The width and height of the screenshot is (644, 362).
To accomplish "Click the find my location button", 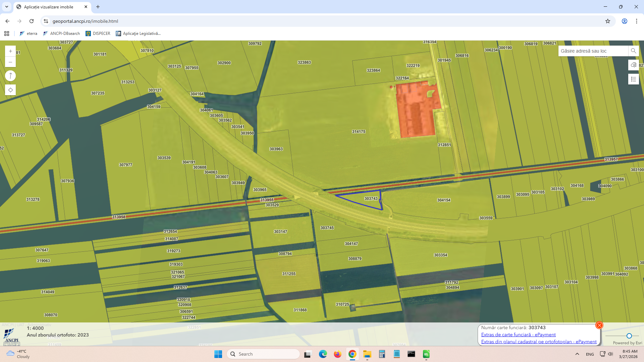I will click(x=10, y=90).
